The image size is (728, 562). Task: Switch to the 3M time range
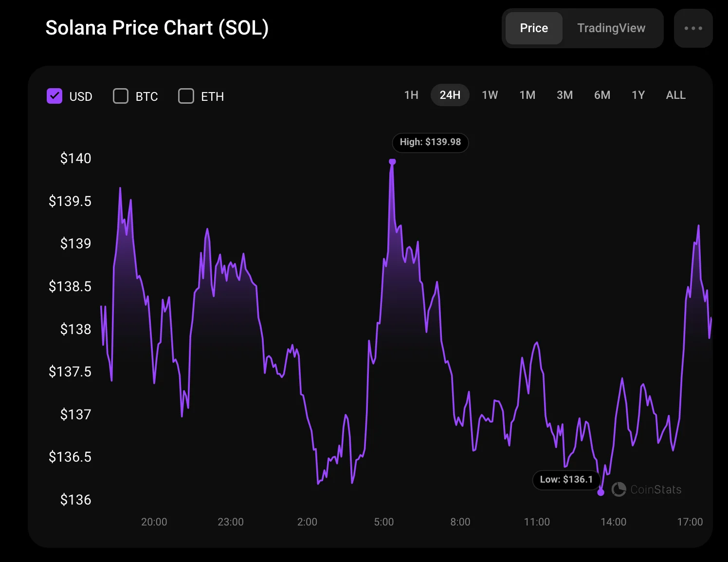564,95
